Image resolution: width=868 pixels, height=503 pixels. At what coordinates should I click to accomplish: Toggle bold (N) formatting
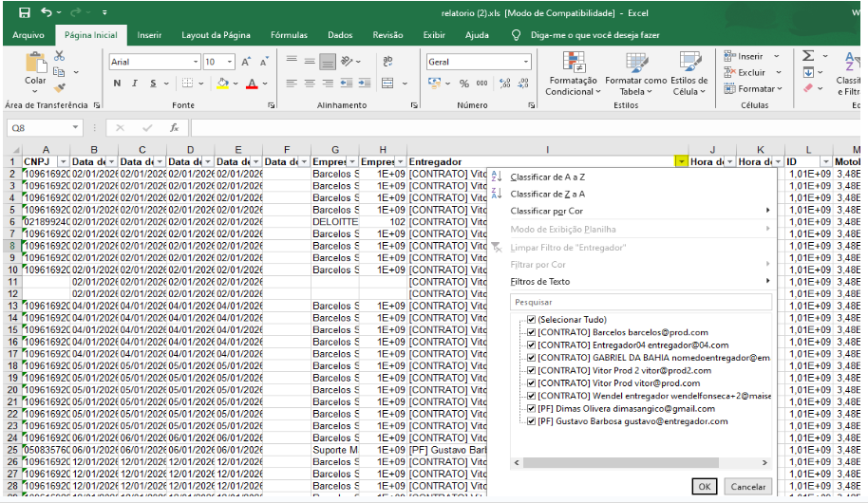click(117, 84)
